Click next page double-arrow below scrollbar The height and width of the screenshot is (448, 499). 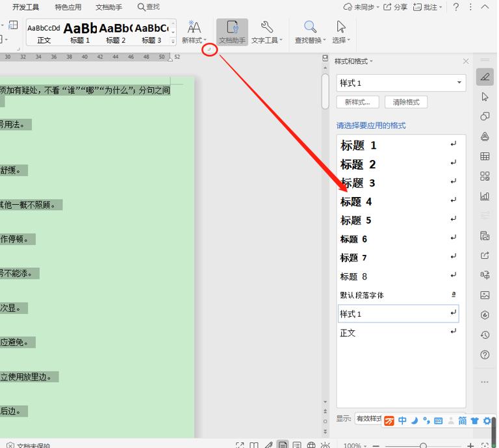pyautogui.click(x=325, y=432)
